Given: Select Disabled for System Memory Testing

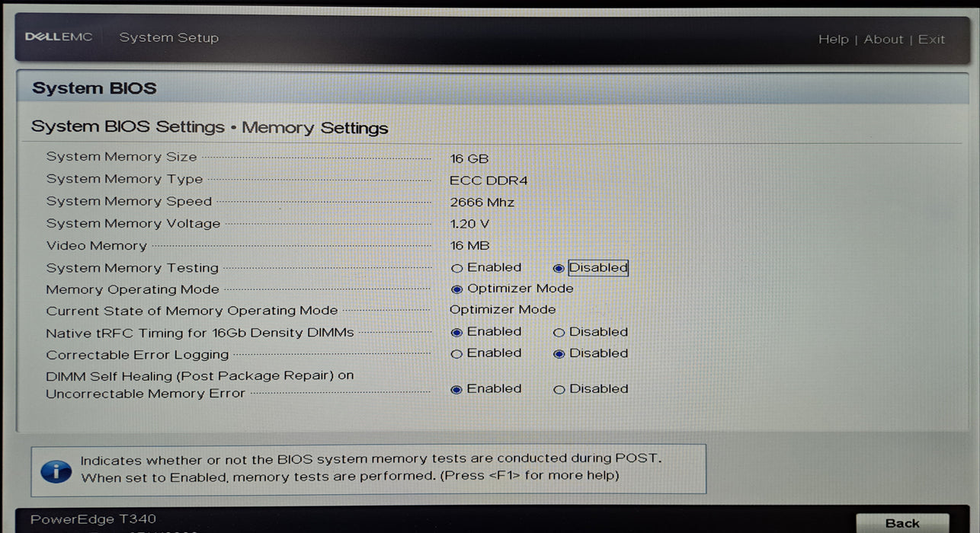Looking at the screenshot, I should 559,268.
